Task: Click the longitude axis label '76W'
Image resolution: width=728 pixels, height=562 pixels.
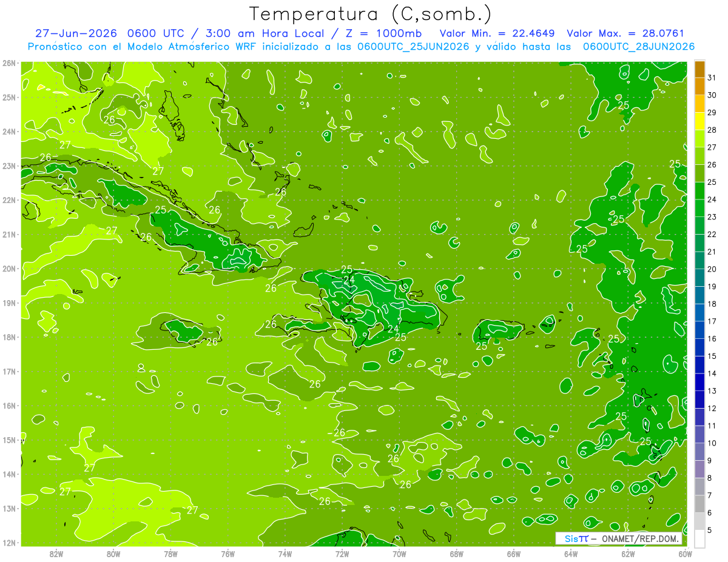Action: (x=227, y=554)
